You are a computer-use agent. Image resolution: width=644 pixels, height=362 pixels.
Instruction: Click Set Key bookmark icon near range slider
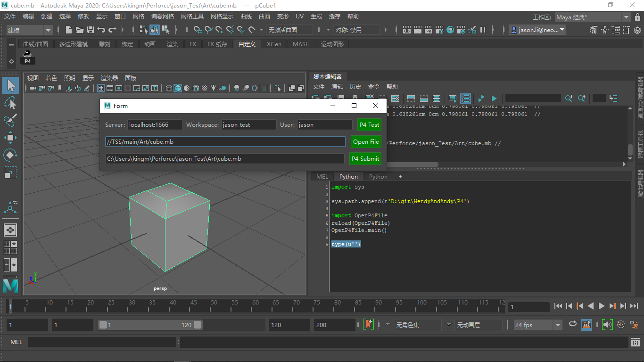click(369, 324)
